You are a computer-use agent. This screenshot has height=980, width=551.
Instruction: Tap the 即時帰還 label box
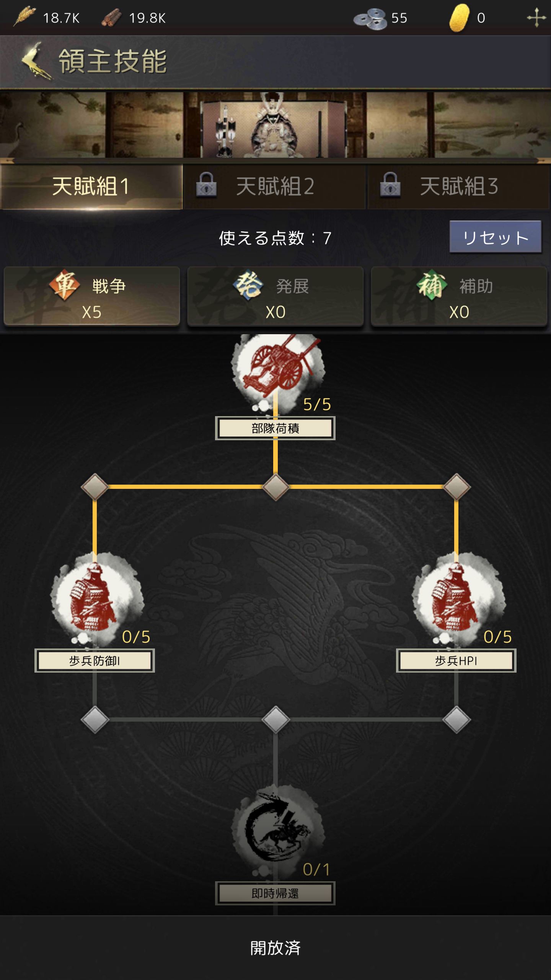coord(275,893)
